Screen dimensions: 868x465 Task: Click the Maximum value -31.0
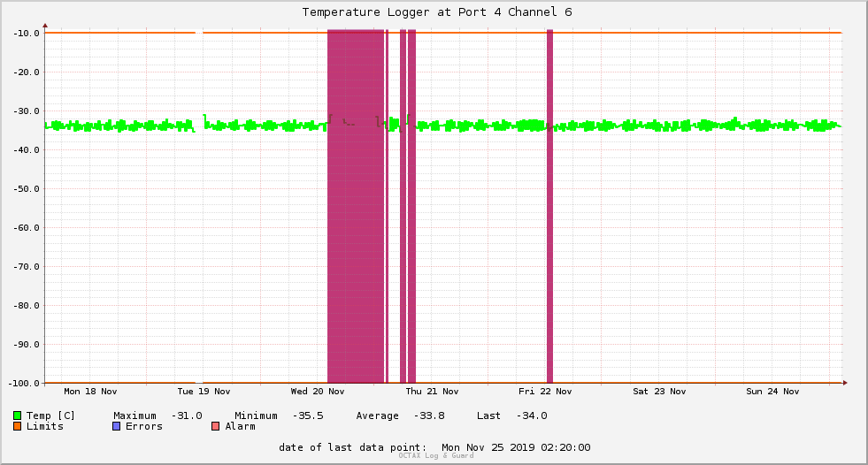click(187, 415)
